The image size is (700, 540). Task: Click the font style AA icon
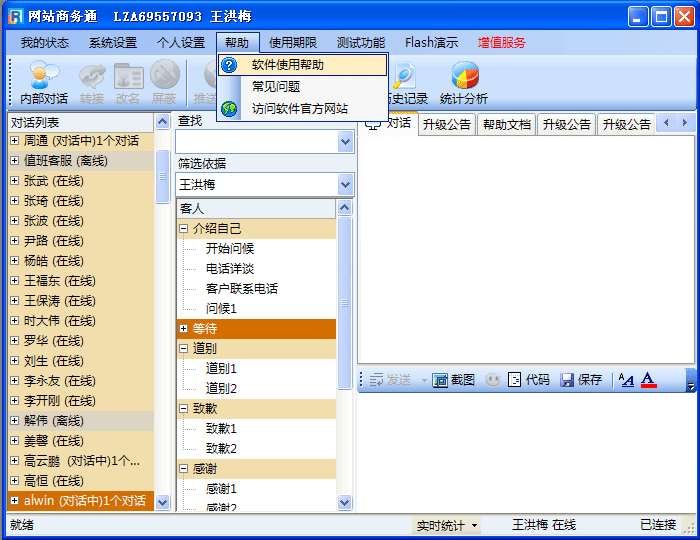click(x=626, y=380)
